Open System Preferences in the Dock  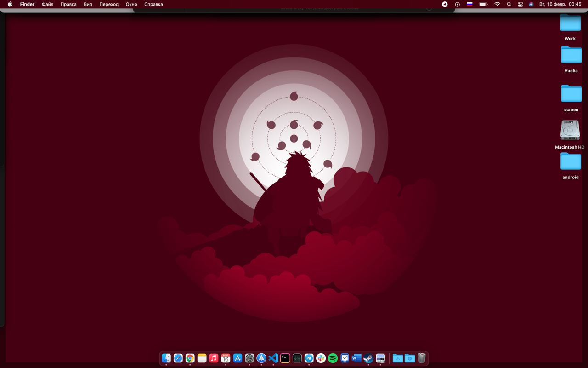coord(249,358)
